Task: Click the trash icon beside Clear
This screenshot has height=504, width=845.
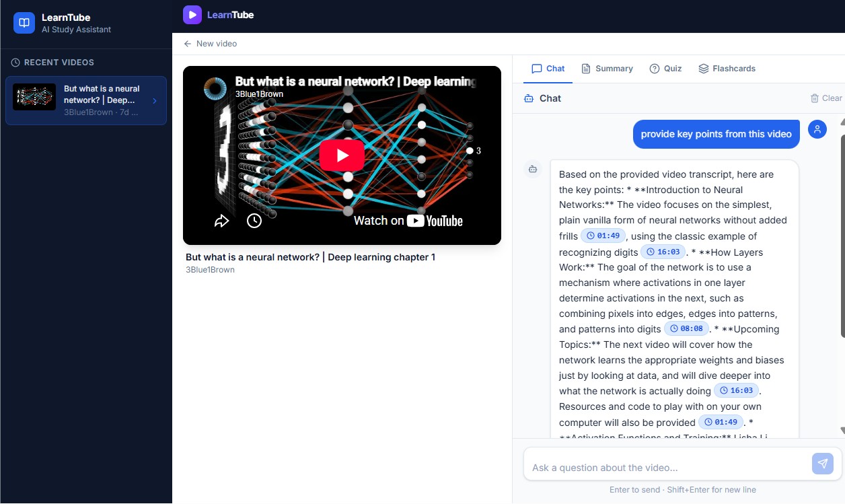Action: [815, 98]
